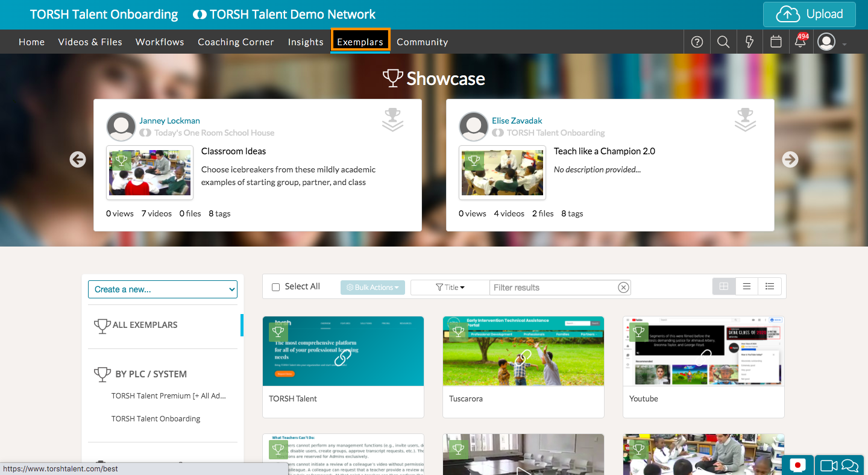868x475 pixels.
Task: Open the calendar icon in navbar
Action: coord(776,42)
